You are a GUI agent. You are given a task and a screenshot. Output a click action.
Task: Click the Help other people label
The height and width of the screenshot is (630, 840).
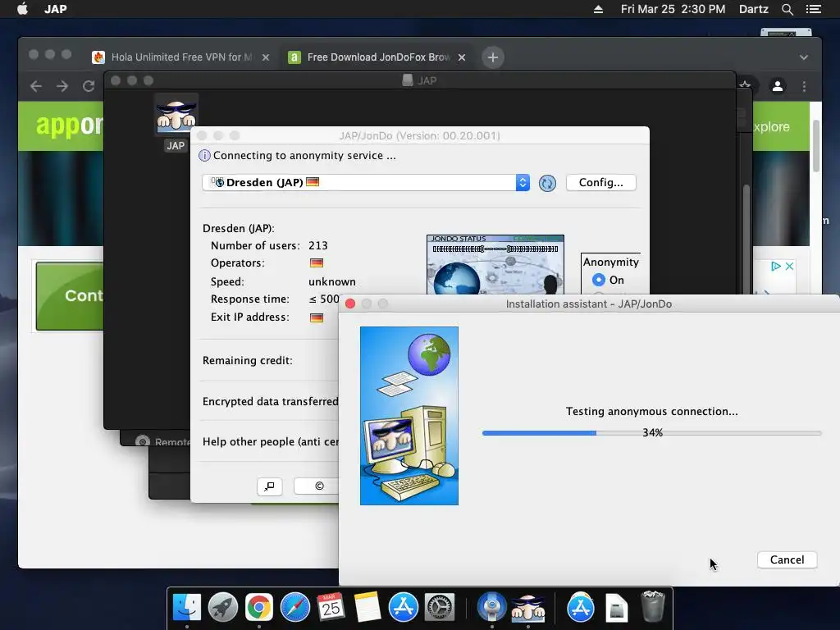270,441
